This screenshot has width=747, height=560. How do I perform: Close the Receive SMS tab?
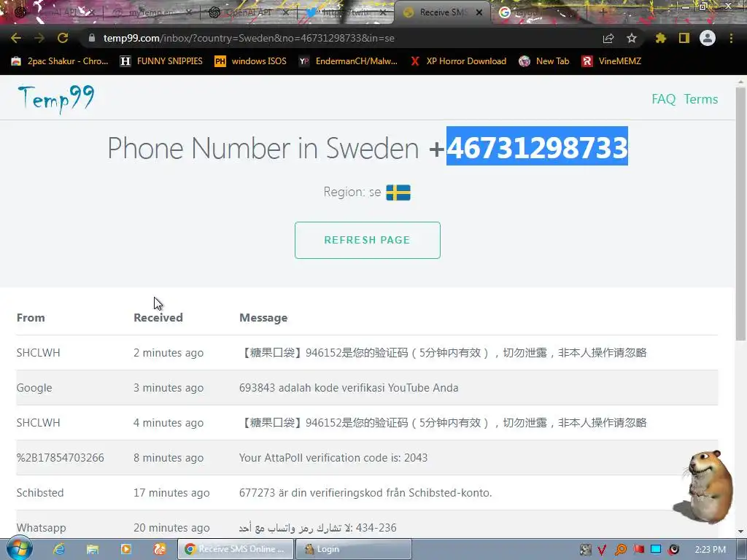[x=479, y=13]
